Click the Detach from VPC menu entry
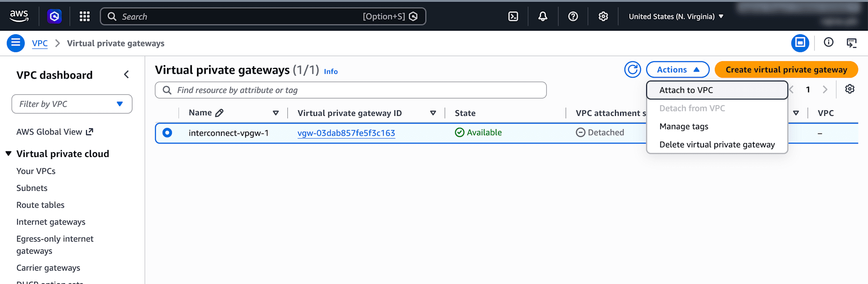This screenshot has height=284, width=868. click(717, 108)
